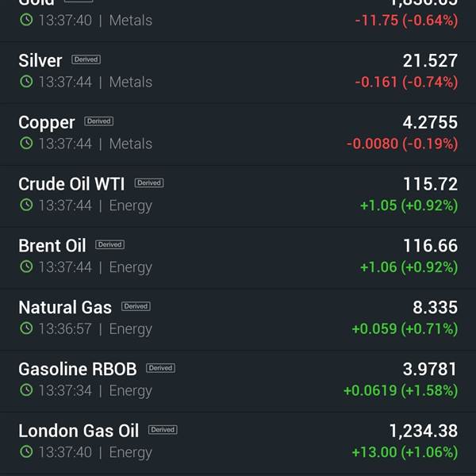Click the Natural Gas price 8.335

435,307
